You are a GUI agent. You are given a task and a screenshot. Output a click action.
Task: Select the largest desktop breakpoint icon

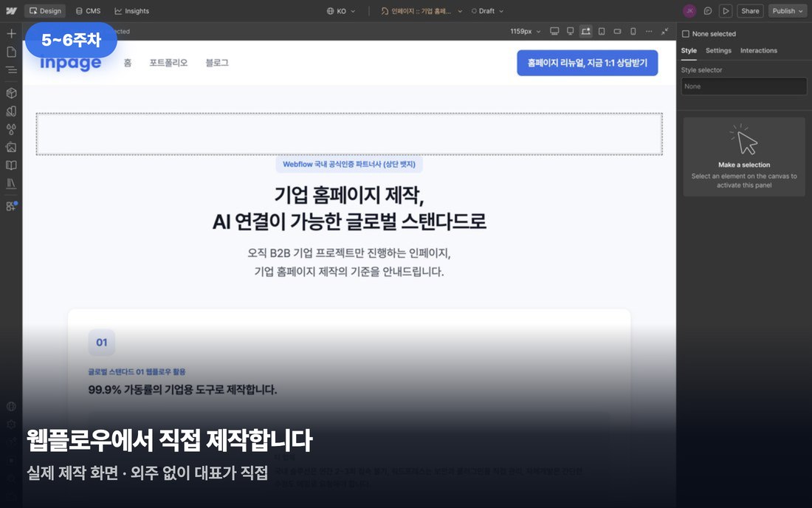coord(554,31)
